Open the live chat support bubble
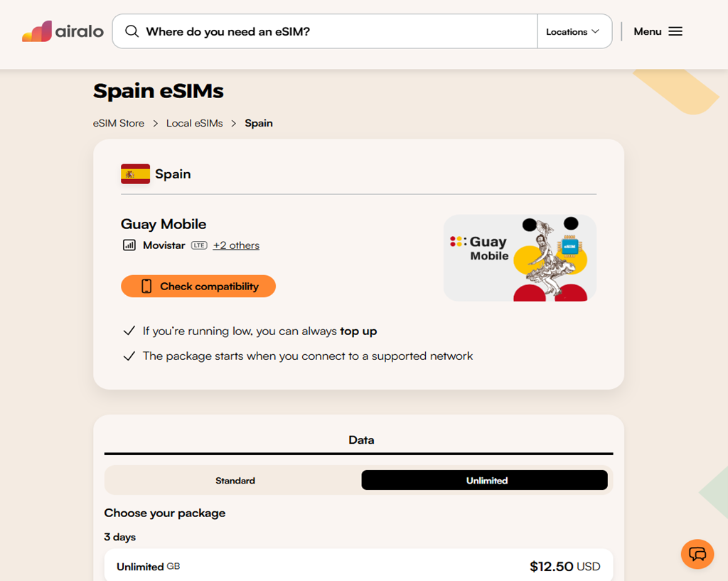This screenshot has height=581, width=728. pyautogui.click(x=697, y=554)
